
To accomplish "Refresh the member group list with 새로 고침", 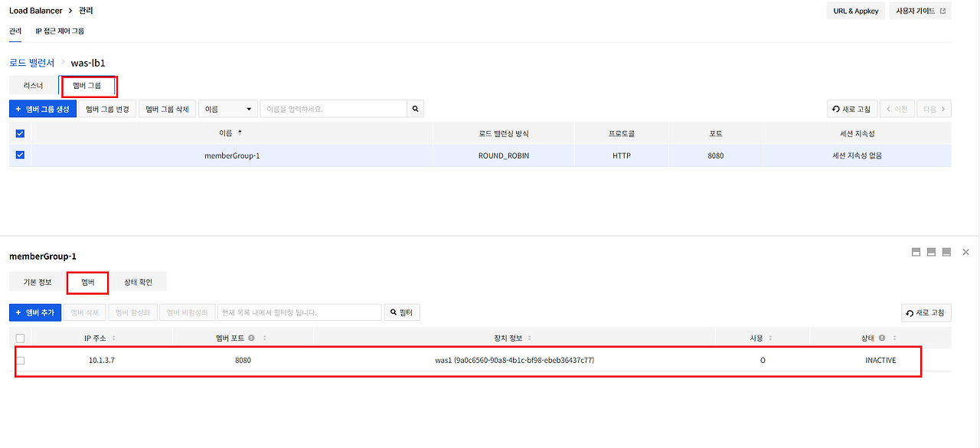I will click(851, 110).
